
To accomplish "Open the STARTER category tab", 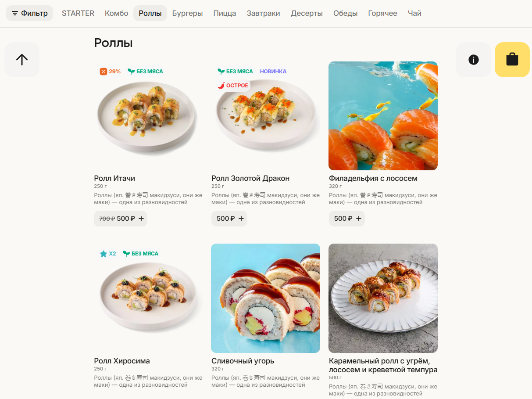I will [x=78, y=13].
